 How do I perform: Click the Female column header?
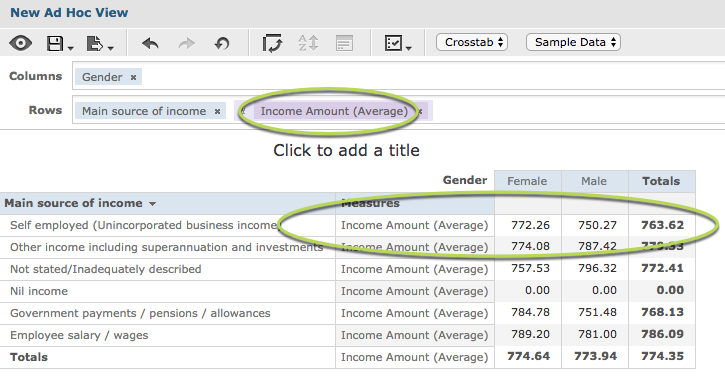click(x=527, y=181)
